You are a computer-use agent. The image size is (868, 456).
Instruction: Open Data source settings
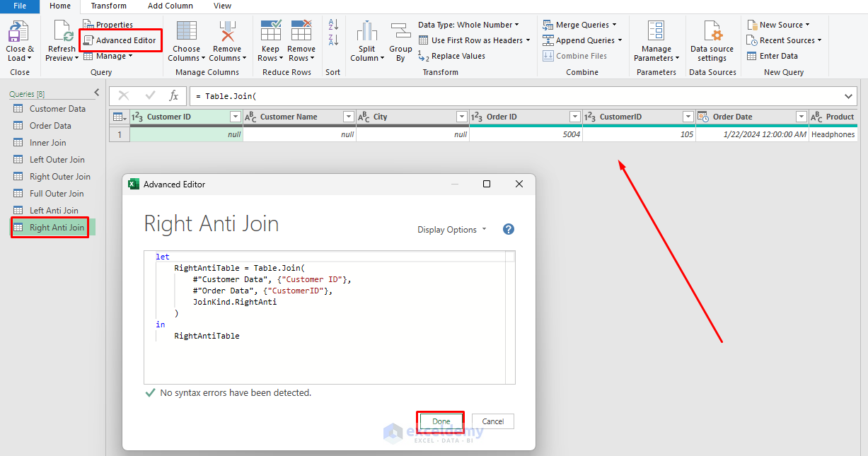712,41
